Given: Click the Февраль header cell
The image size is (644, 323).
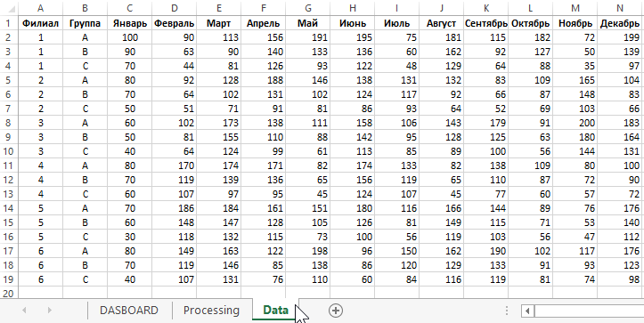Looking at the screenshot, I should click(x=175, y=23).
